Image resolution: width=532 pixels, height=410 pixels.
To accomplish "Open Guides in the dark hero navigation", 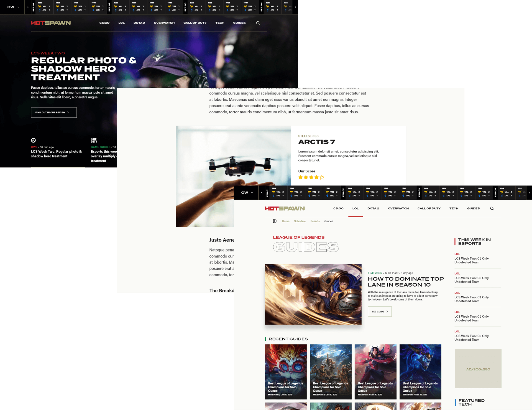I will (239, 23).
